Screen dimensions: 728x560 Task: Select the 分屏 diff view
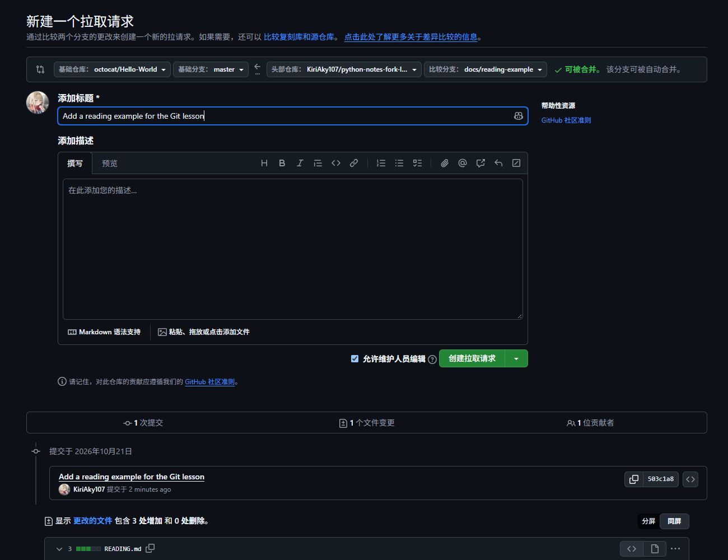click(x=648, y=521)
